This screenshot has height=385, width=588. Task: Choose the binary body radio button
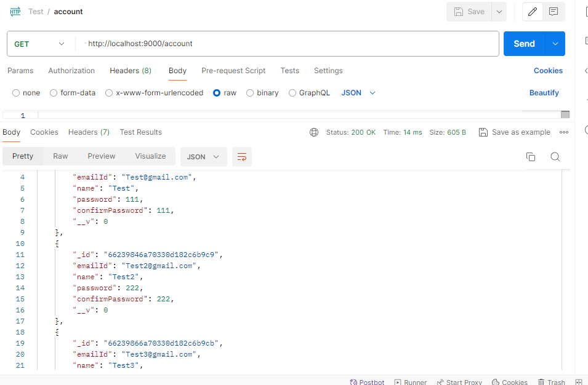click(250, 93)
